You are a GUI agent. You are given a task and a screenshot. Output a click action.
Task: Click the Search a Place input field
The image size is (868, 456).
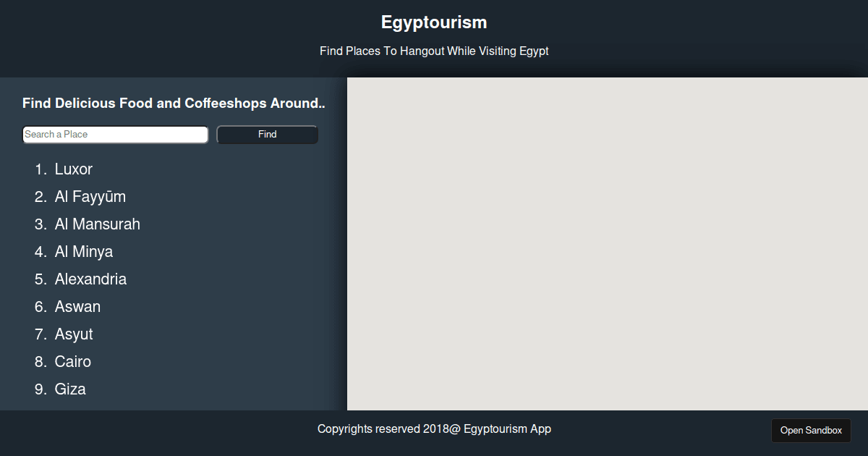point(116,135)
